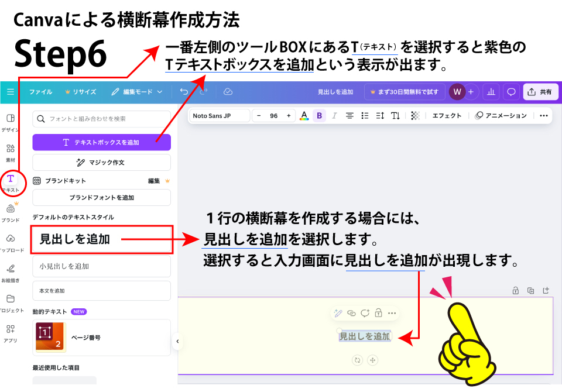Click the comment icon in floating toolbar

(365, 313)
